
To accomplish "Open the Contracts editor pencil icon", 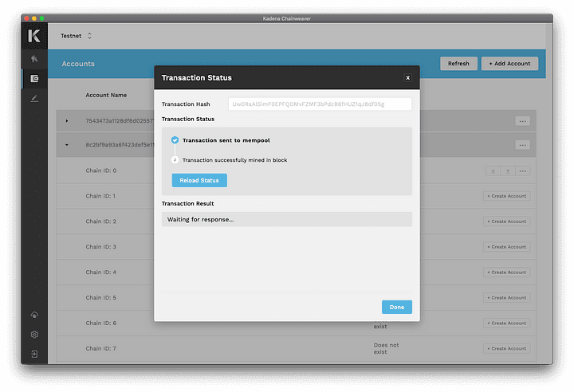I will tap(34, 99).
